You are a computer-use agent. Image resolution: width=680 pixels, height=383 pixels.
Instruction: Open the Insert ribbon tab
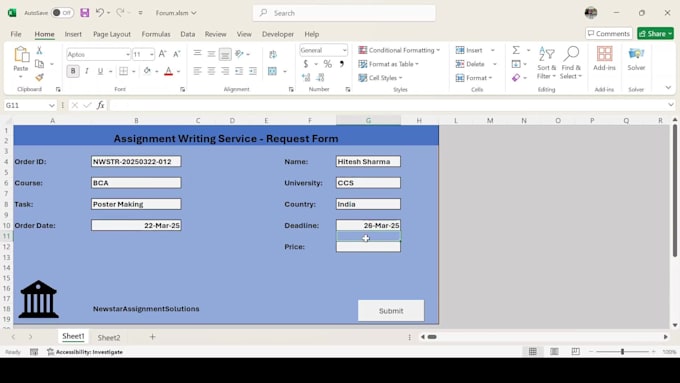73,34
